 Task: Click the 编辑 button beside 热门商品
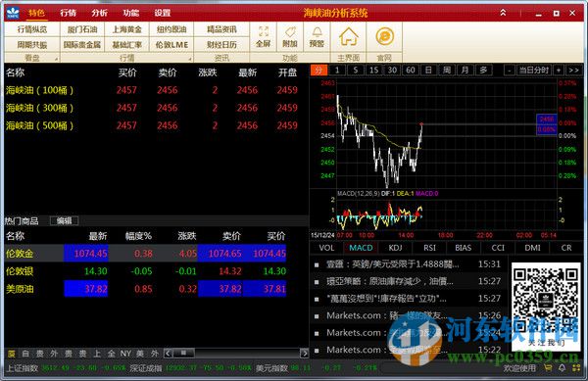click(x=64, y=220)
